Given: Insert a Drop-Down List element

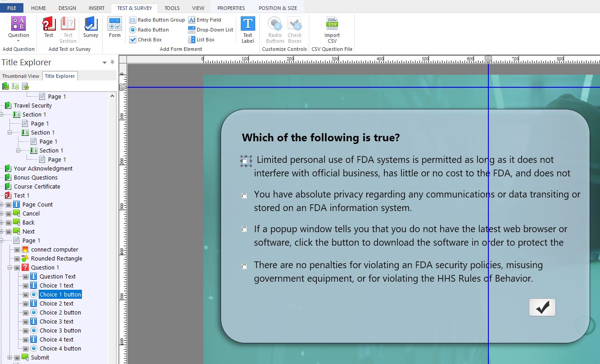Looking at the screenshot, I should [x=211, y=30].
